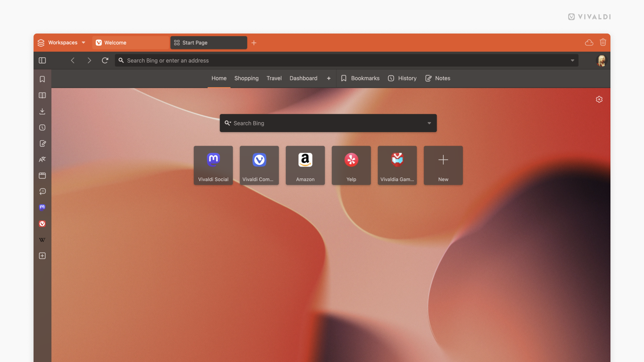Toggle the sidebar panel visibility

coord(42,60)
